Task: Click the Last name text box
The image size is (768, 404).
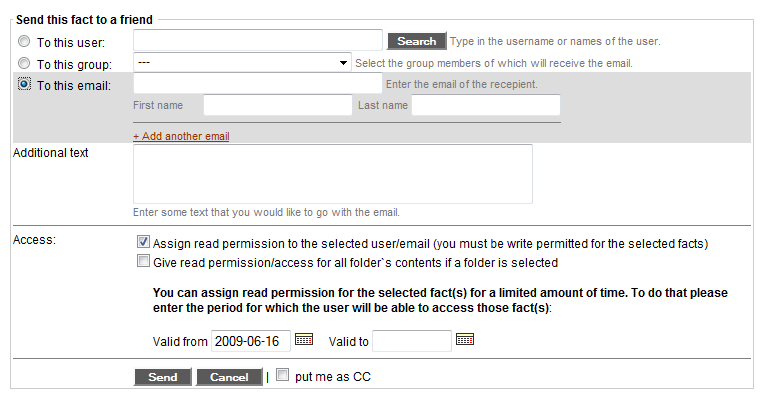Action: click(x=485, y=105)
